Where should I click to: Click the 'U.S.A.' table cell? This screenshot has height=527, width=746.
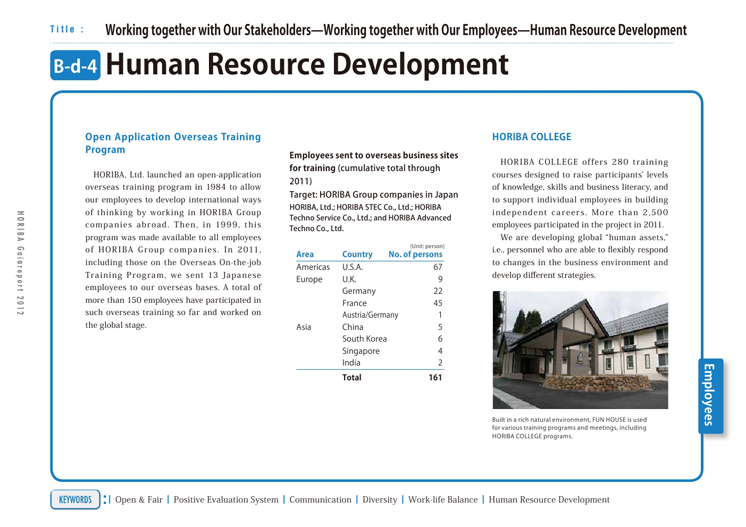coord(353,267)
